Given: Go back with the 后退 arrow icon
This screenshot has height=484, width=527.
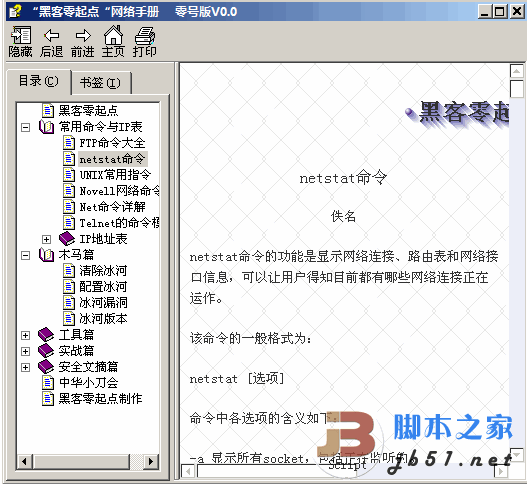Looking at the screenshot, I should tap(51, 35).
